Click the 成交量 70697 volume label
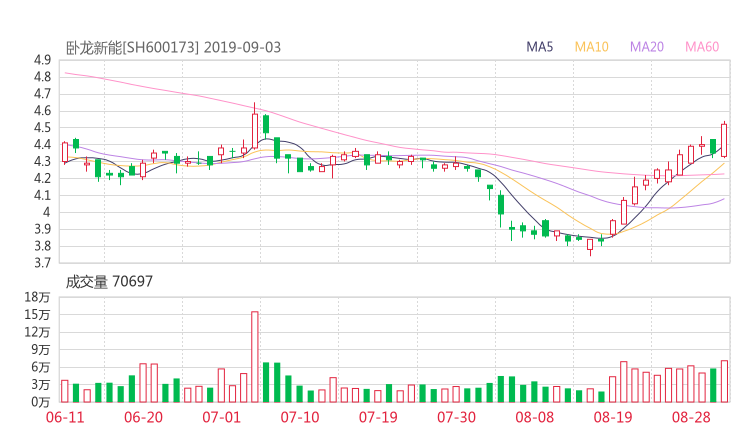The height and width of the screenshot is (440, 740). point(109,282)
